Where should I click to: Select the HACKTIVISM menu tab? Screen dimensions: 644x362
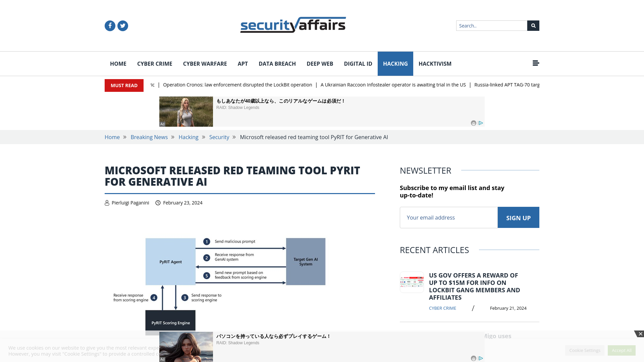[x=435, y=64]
